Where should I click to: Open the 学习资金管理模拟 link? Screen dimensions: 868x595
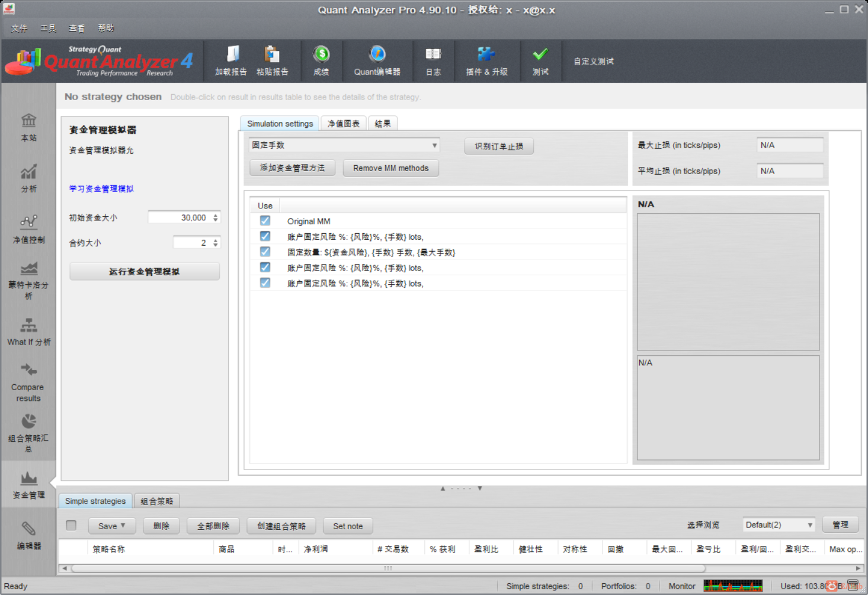101,189
